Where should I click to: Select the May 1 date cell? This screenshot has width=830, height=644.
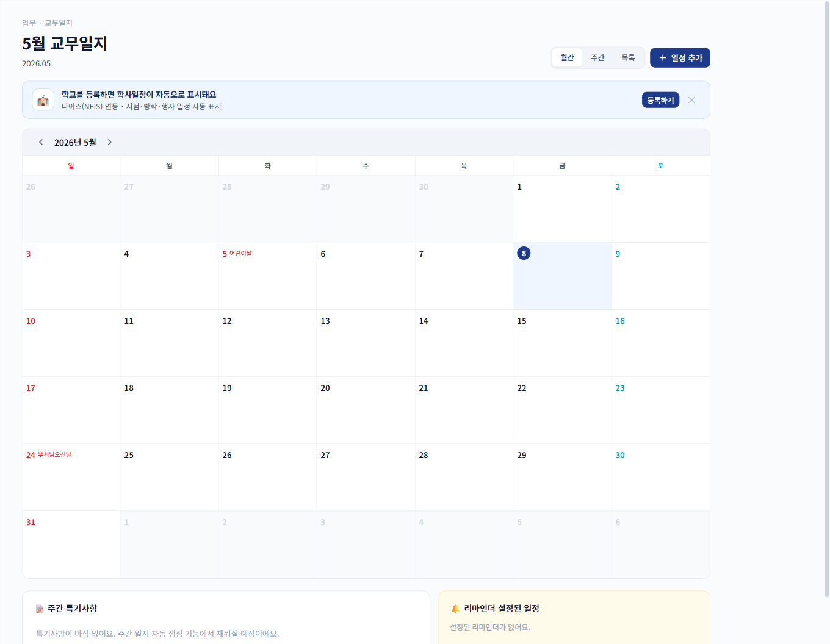tap(562, 209)
